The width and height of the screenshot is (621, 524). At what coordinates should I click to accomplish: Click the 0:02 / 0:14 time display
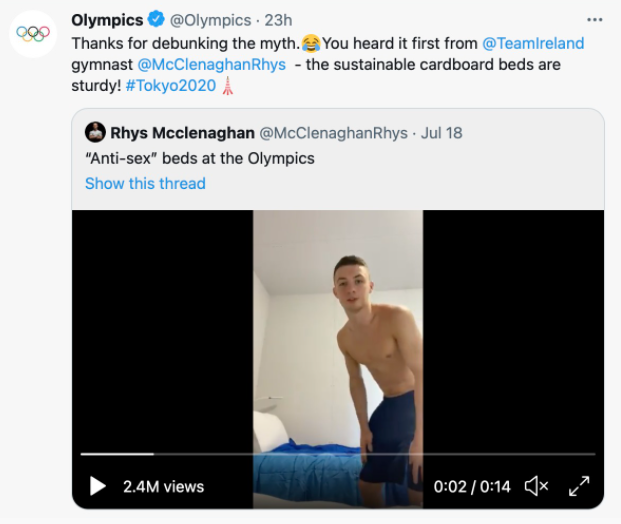point(472,487)
